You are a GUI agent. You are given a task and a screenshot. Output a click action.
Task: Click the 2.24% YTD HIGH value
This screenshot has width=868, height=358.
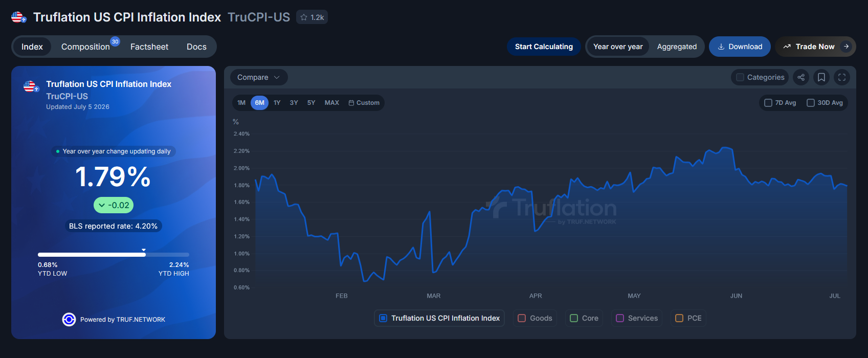tap(179, 265)
